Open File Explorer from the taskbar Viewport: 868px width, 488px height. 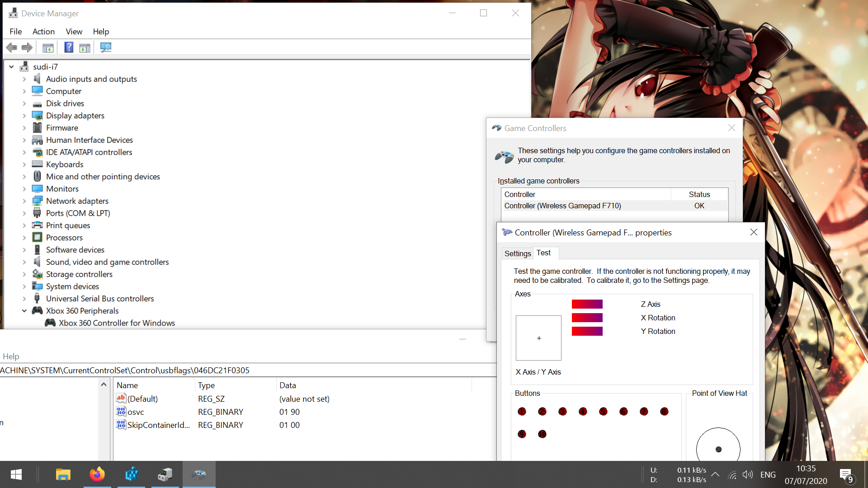click(63, 474)
